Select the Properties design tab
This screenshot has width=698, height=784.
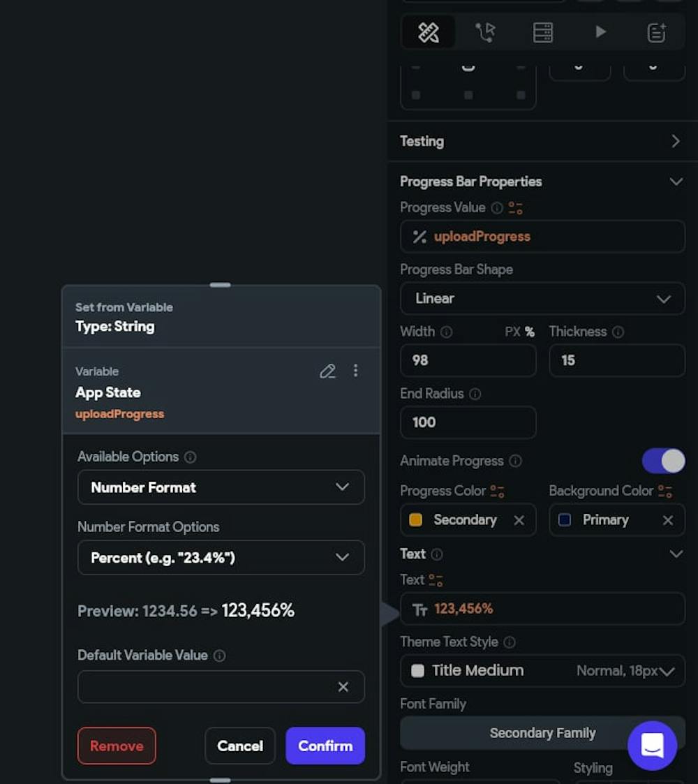click(429, 33)
